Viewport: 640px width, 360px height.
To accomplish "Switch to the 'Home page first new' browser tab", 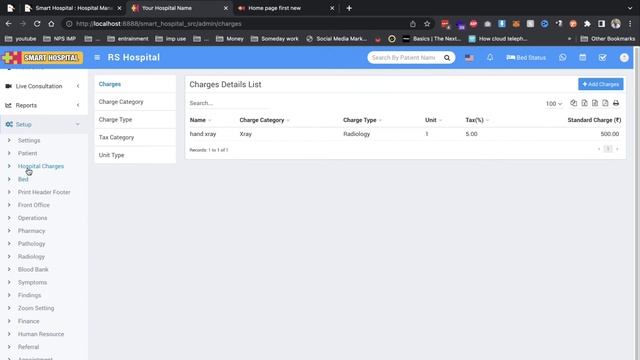I will point(286,8).
